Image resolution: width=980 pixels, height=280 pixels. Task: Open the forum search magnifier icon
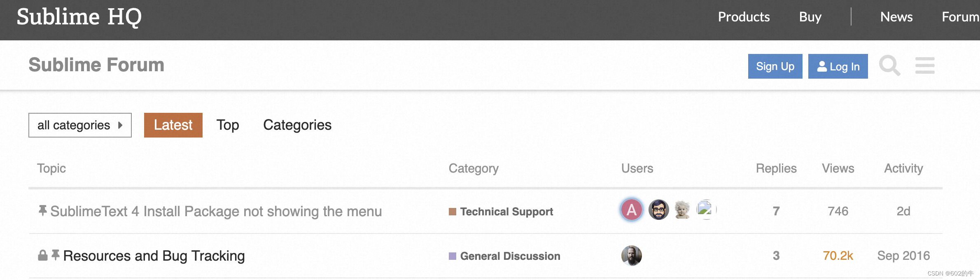click(889, 65)
